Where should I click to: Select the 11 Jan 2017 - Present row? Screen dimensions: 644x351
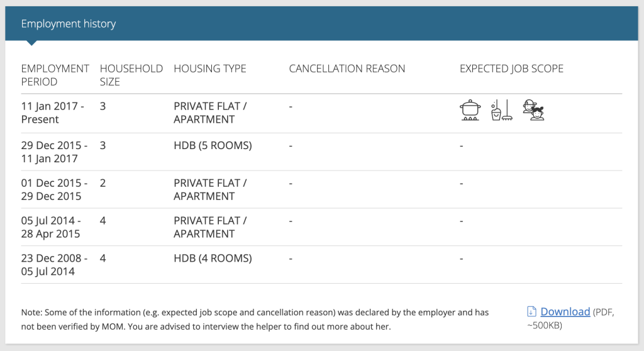(x=321, y=113)
